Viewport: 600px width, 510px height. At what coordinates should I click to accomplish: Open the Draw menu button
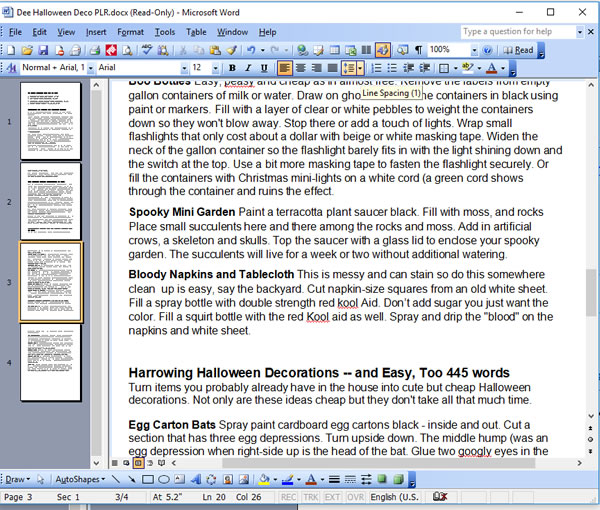pyautogui.click(x=17, y=479)
